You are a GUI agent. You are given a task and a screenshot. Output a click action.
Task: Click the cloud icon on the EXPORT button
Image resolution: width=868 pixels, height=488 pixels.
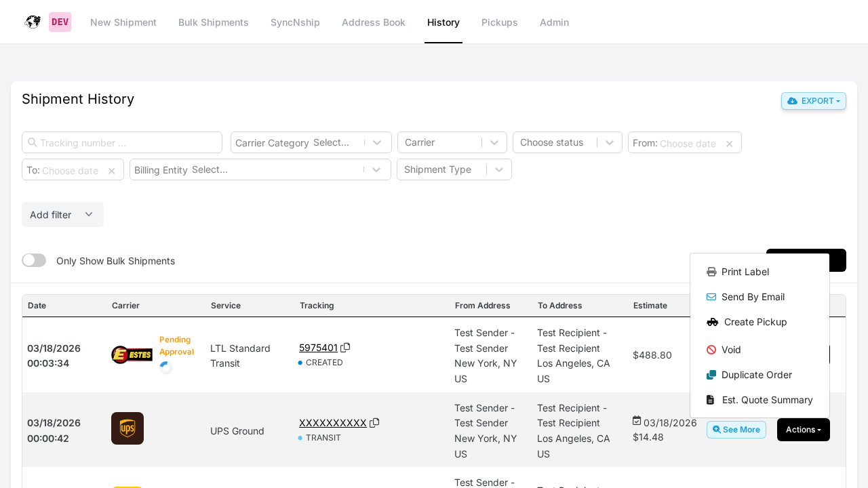791,100
